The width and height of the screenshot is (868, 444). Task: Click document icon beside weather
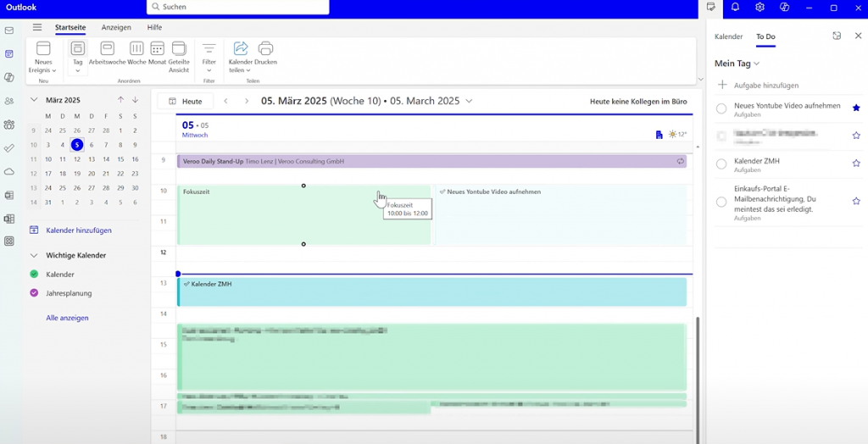click(x=659, y=135)
